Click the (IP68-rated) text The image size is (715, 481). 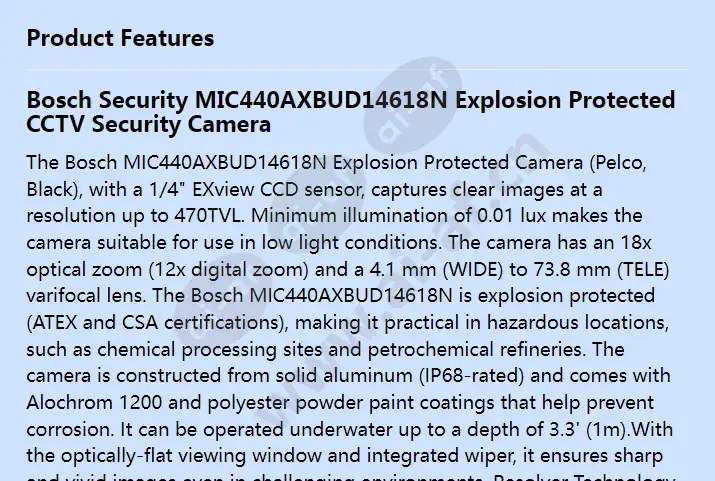(x=471, y=376)
